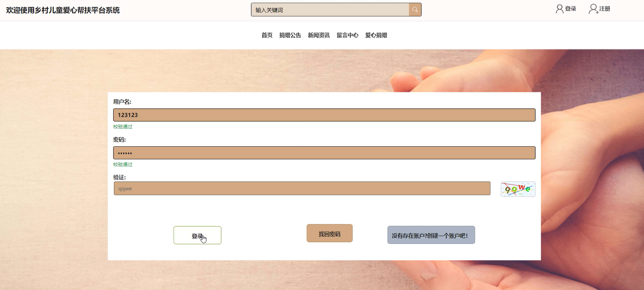Click the 密码 password field

(x=324, y=153)
